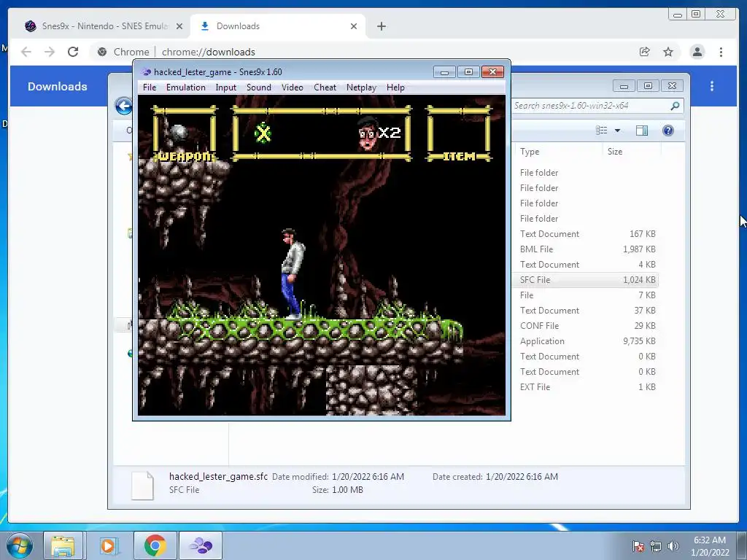Close the Downloads tab in Chrome
Image resolution: width=747 pixels, height=560 pixels.
(354, 26)
